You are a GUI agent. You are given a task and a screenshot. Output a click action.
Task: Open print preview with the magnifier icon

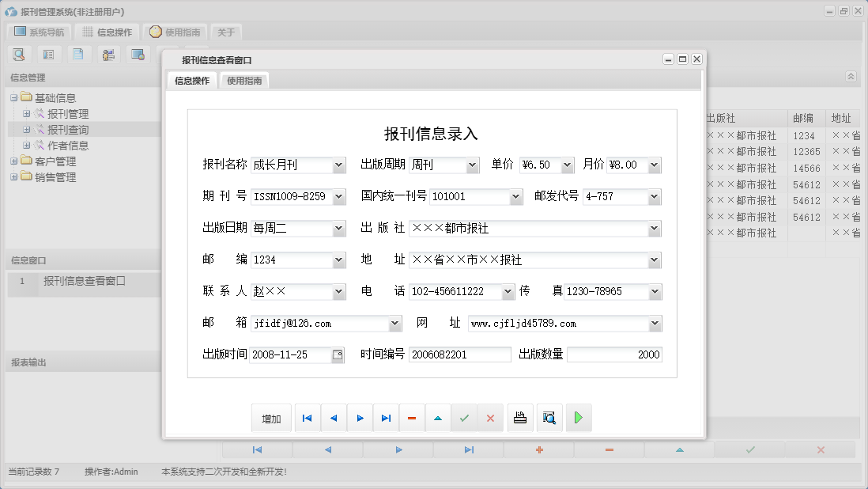pos(549,418)
